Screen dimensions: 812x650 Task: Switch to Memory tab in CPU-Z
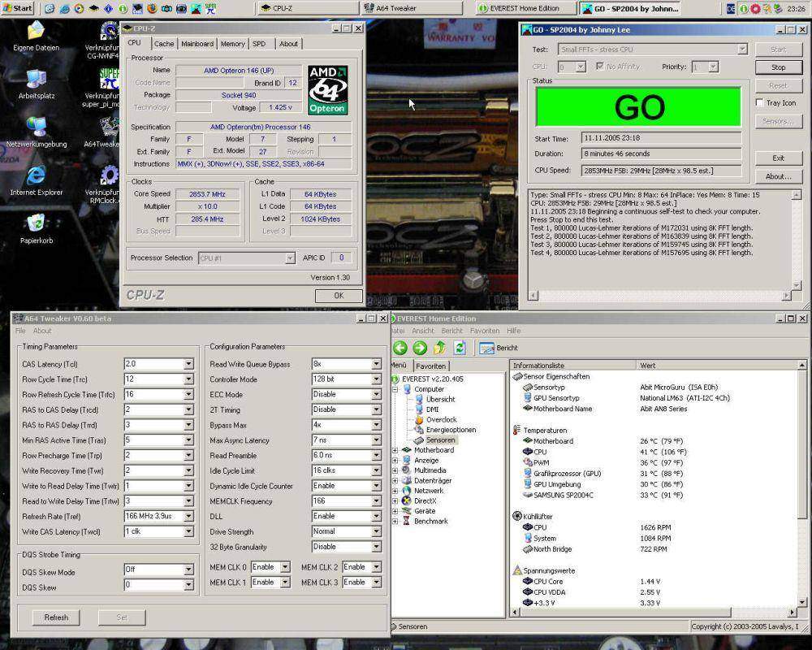(x=232, y=44)
